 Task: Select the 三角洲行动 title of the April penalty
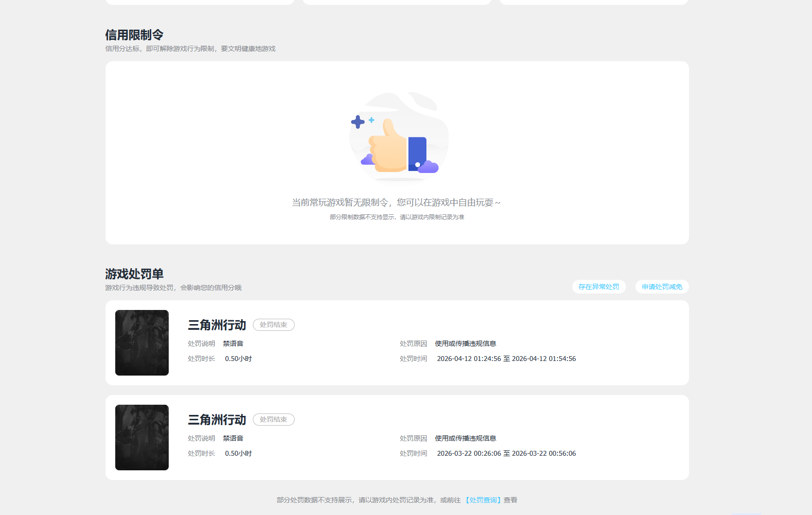217,325
